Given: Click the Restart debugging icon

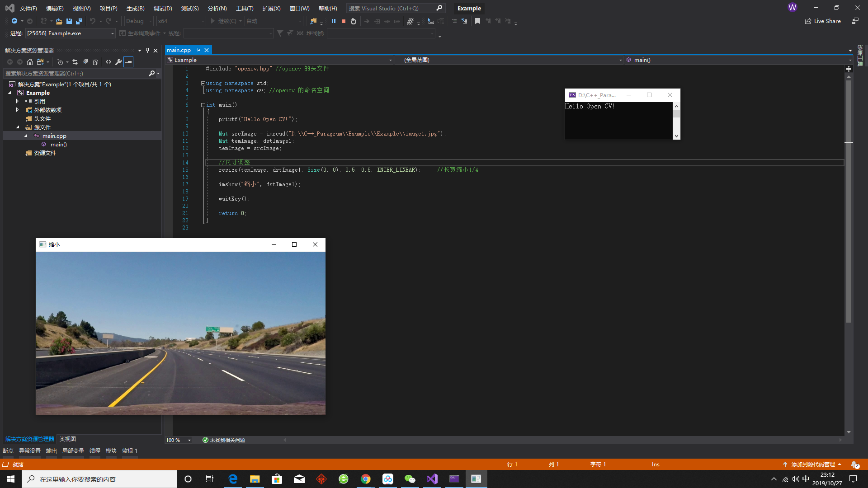Looking at the screenshot, I should click(x=354, y=21).
